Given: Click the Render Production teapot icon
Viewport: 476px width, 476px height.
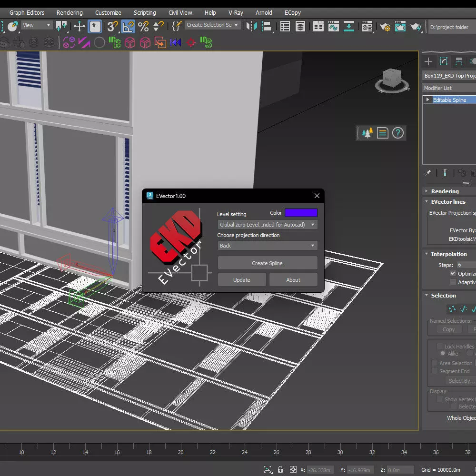Looking at the screenshot, I should (416, 26).
